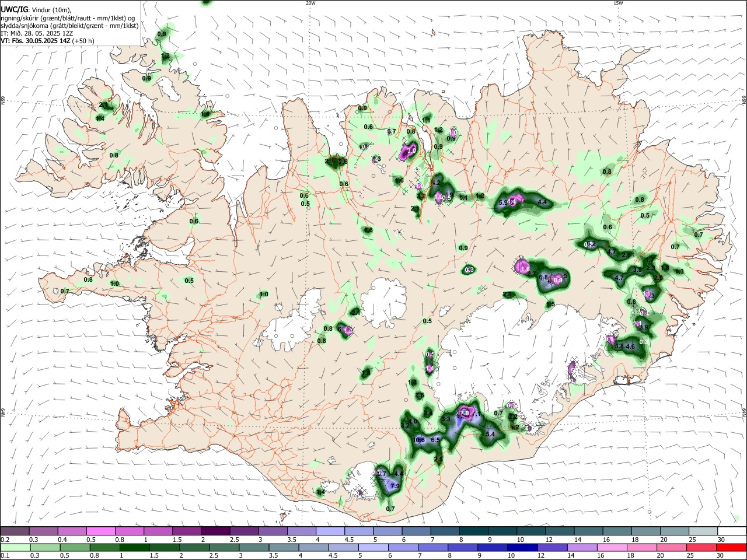This screenshot has height=560, width=747.
Task: Click the bright red rain-scale swatch after 30
Action: (732, 547)
